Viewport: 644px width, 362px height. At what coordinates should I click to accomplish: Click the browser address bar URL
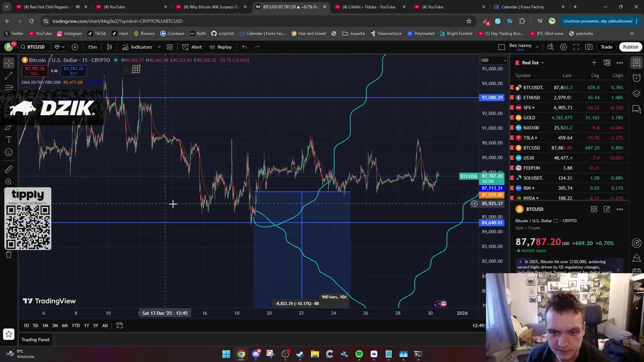(117, 21)
